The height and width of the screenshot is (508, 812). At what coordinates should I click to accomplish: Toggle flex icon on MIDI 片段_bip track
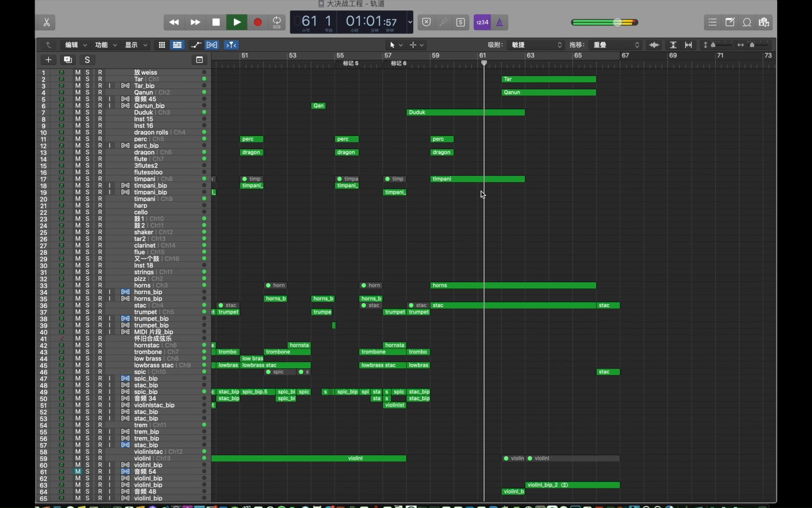click(125, 332)
